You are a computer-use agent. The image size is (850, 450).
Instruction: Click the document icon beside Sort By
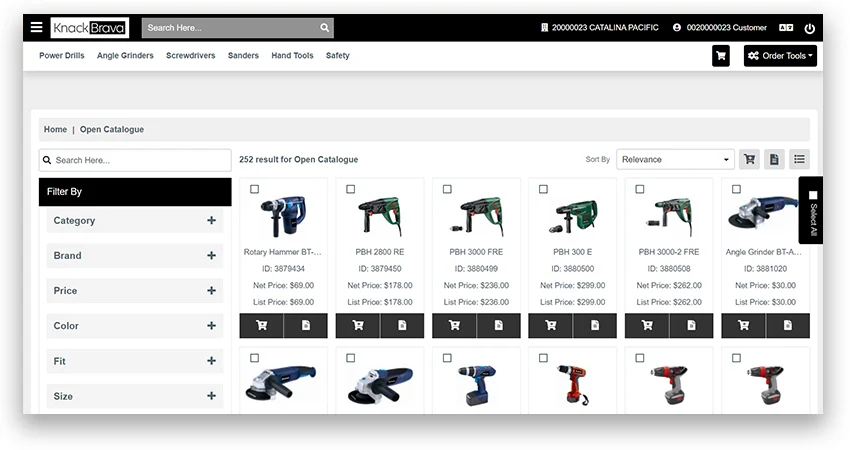774,159
